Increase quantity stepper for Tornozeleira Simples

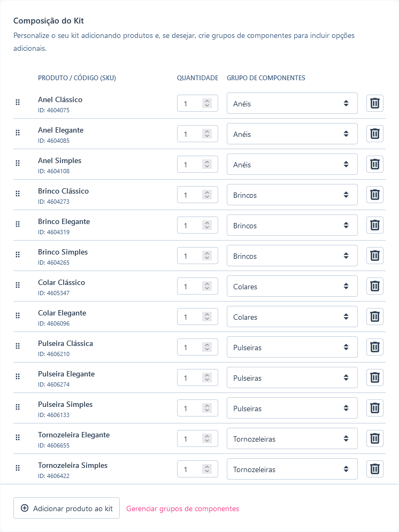pos(207,467)
